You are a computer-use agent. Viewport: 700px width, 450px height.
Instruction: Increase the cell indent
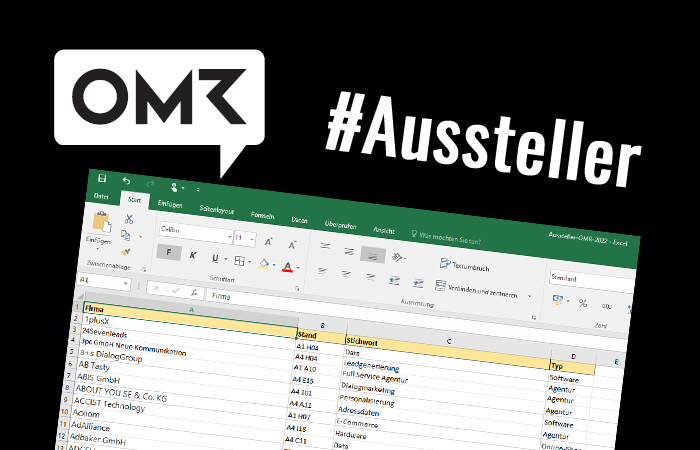coord(418,283)
